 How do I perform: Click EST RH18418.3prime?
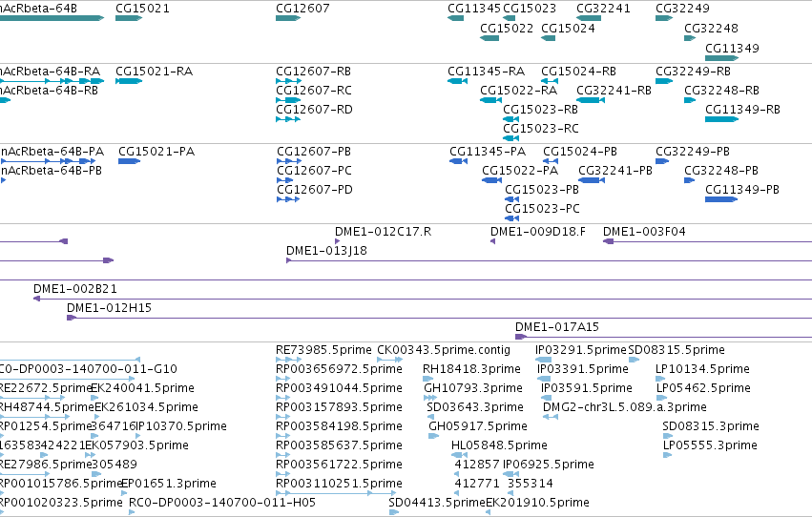(x=427, y=379)
